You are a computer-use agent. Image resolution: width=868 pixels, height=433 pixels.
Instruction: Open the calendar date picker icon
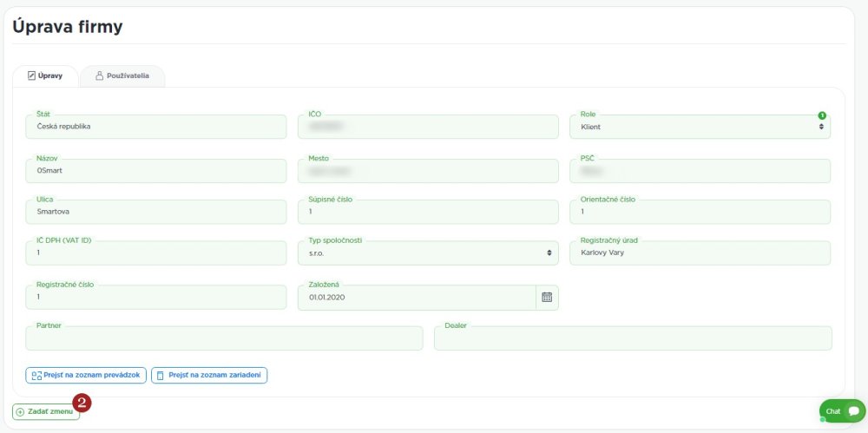[547, 297]
